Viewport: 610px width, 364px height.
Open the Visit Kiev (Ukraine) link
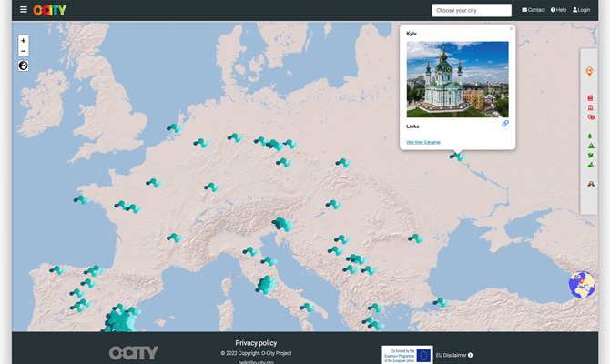pyautogui.click(x=423, y=142)
